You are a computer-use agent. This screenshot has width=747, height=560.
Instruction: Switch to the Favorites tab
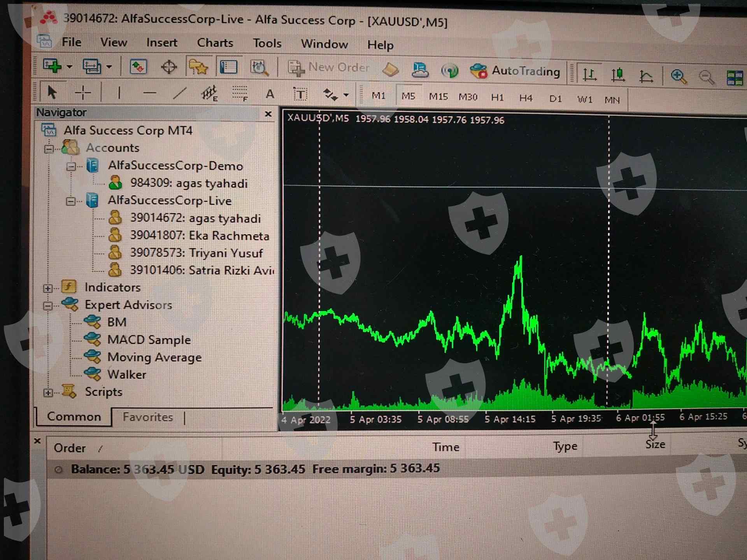pos(147,417)
